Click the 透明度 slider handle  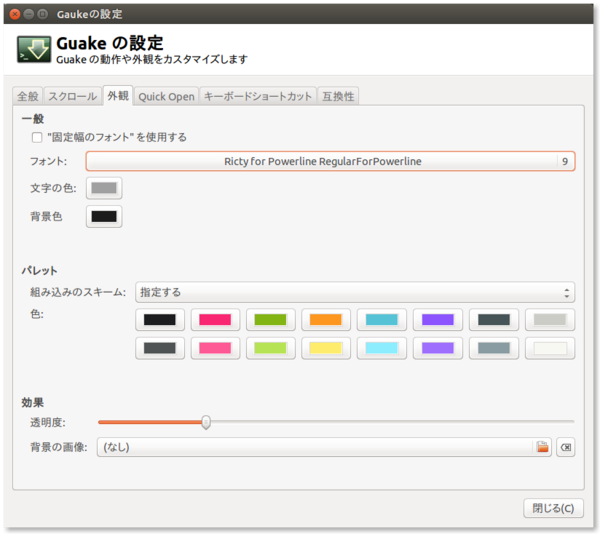(206, 422)
